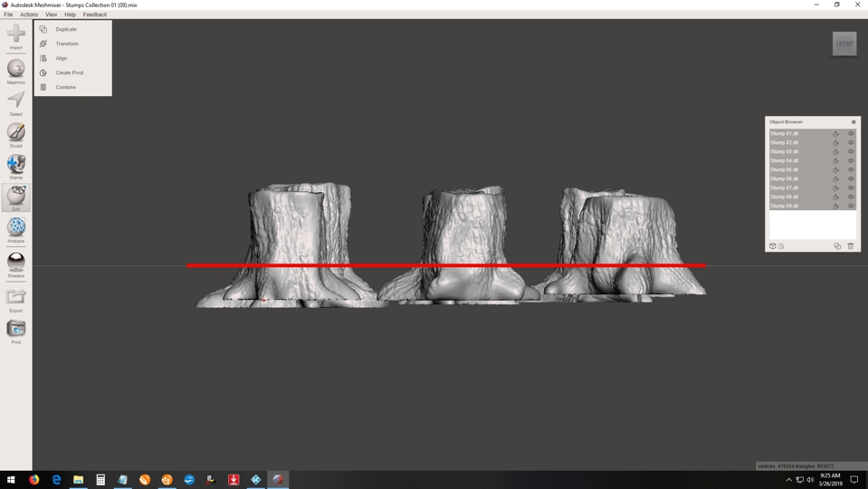Open the Feedback menu
The image size is (868, 489).
[95, 14]
